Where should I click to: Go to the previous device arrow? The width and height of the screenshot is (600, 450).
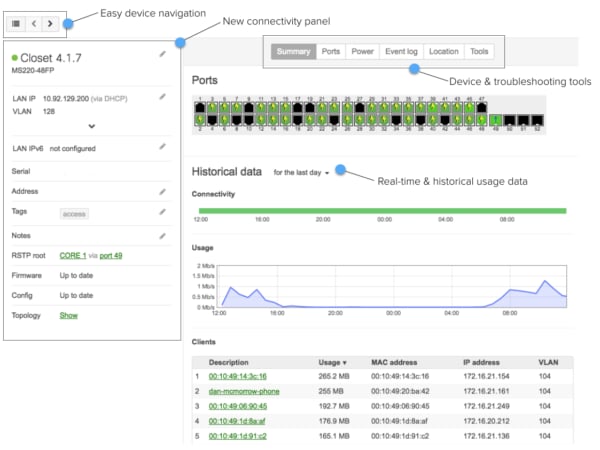(x=34, y=24)
